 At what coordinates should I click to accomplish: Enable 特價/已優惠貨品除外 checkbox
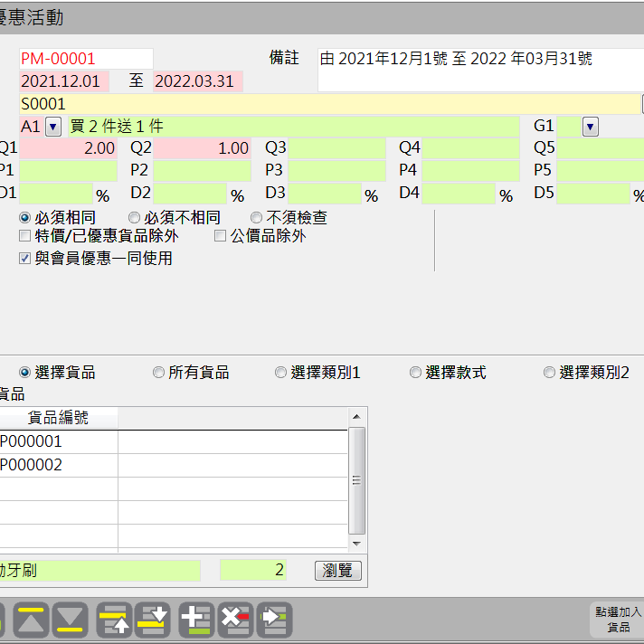(25, 236)
